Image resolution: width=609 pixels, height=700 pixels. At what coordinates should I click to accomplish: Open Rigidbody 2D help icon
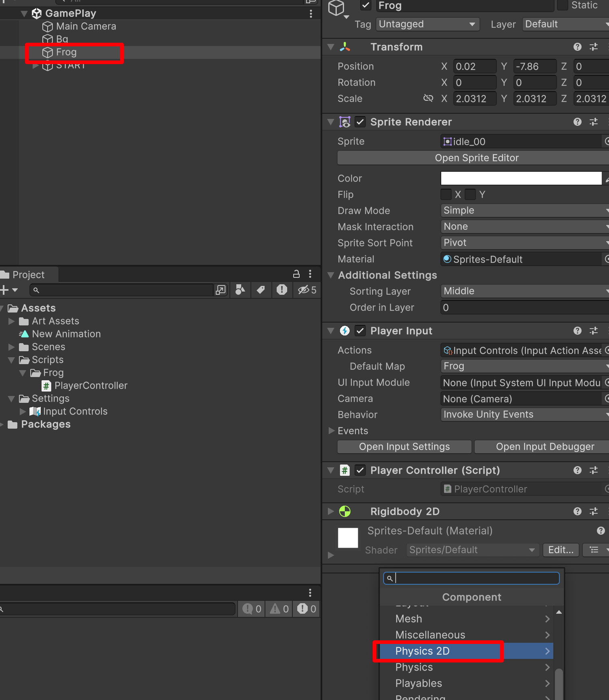578,511
